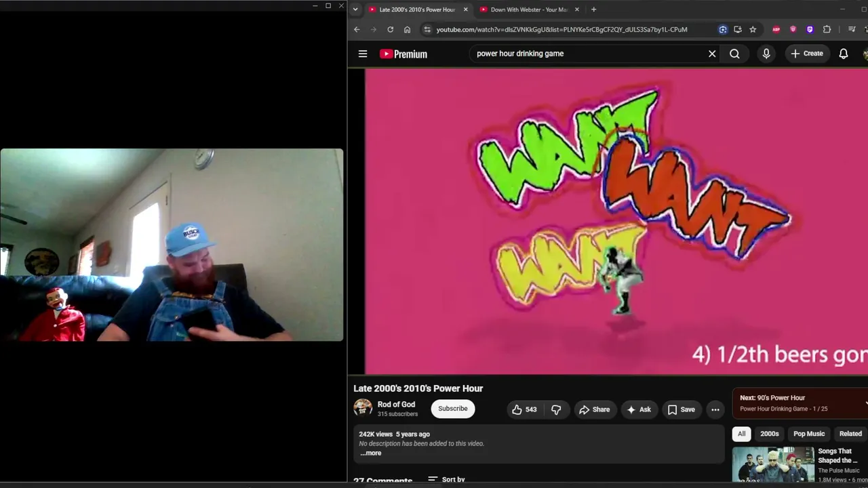
Task: Bookmark this page with the star
Action: (753, 29)
